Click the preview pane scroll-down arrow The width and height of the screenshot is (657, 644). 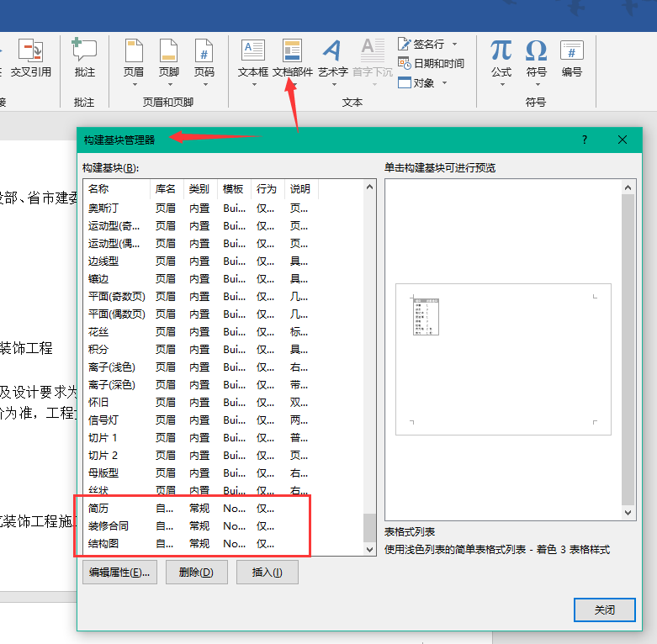point(628,513)
